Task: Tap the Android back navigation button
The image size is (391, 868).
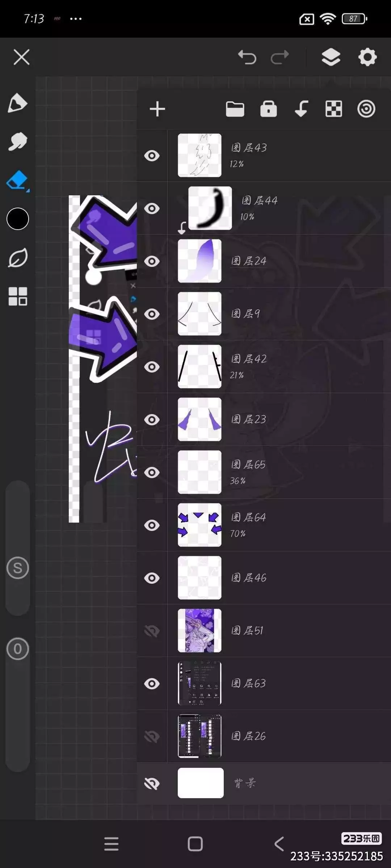Action: point(279,844)
